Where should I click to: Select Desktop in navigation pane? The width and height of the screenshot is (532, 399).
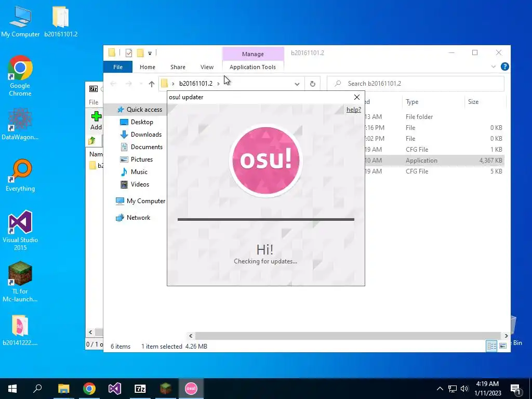[x=142, y=122]
